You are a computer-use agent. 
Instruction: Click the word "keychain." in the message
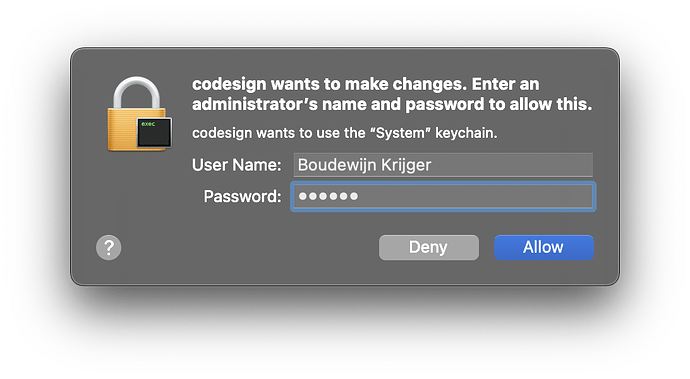466,133
